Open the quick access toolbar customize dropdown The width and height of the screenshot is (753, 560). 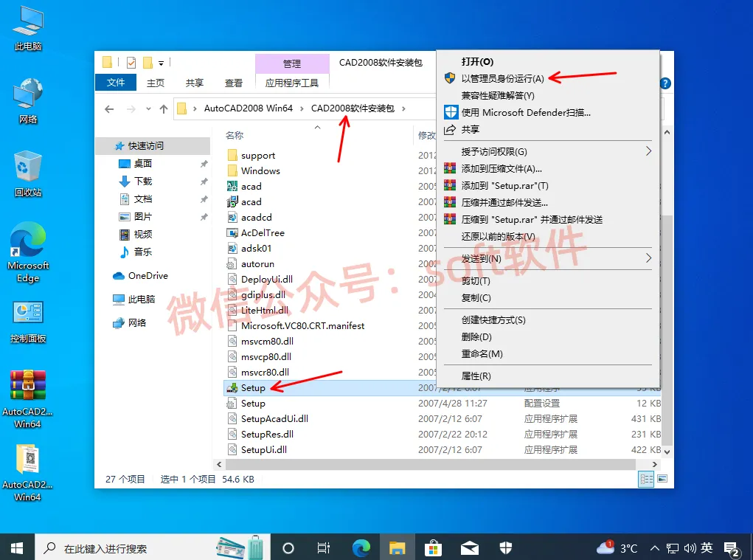(x=161, y=63)
